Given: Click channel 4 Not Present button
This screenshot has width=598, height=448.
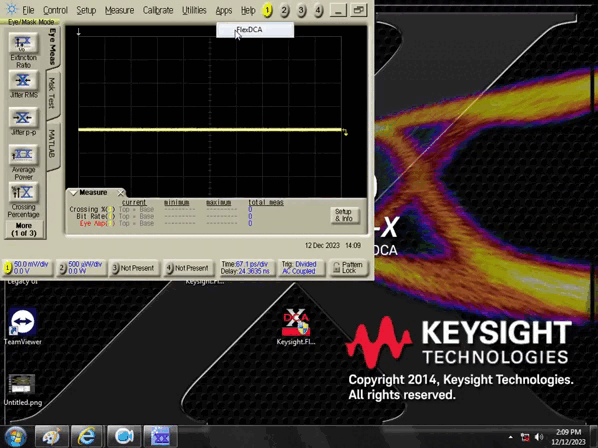Looking at the screenshot, I should pos(188,268).
